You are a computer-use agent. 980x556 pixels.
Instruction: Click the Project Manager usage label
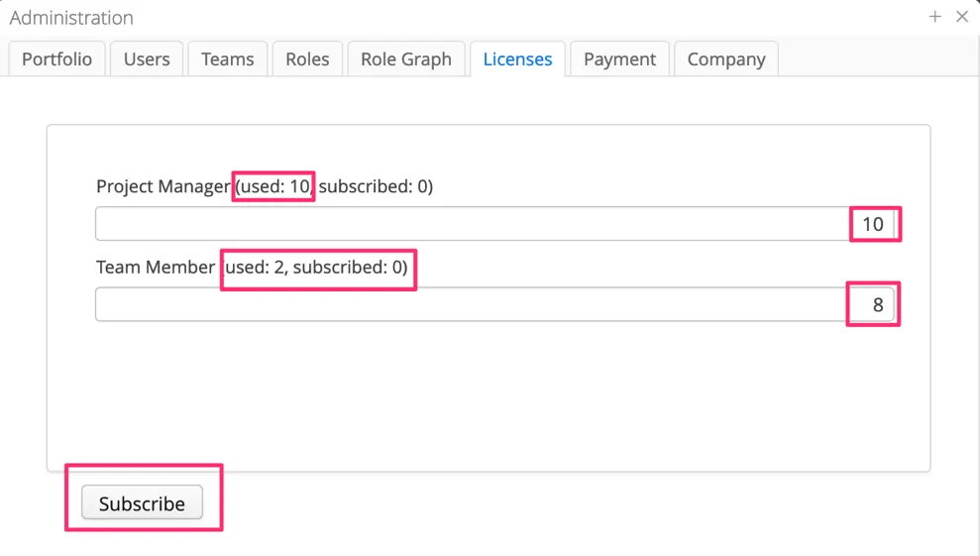pos(265,186)
